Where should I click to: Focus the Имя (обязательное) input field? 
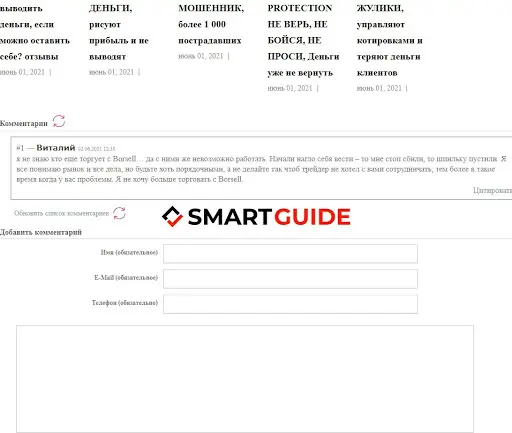290,254
